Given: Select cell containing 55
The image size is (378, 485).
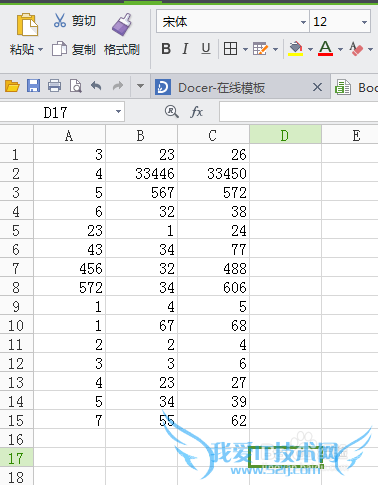Looking at the screenshot, I should 141,420.
